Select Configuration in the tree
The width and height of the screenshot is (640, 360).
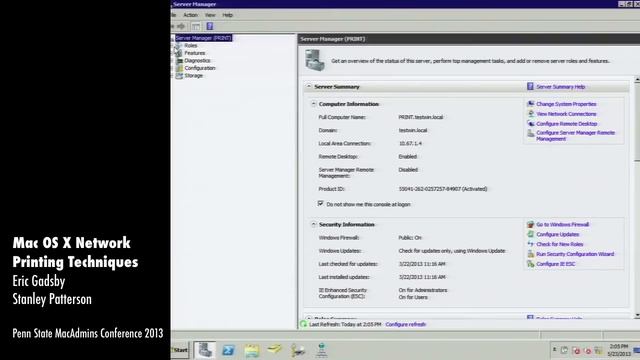coord(200,68)
